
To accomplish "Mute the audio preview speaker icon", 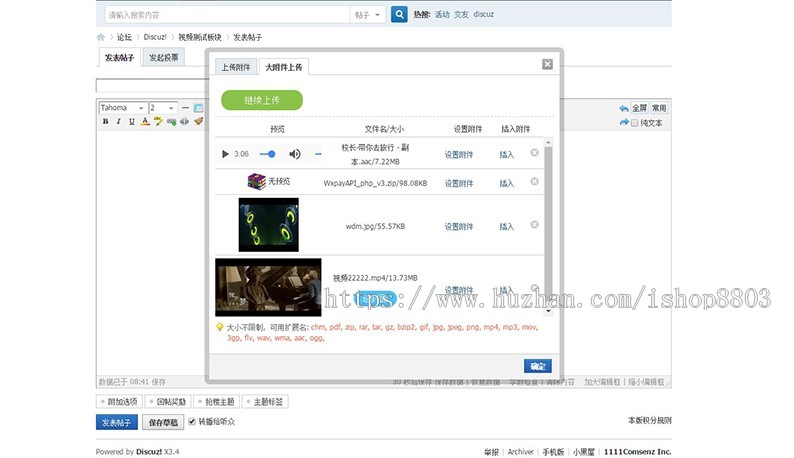I will point(295,154).
